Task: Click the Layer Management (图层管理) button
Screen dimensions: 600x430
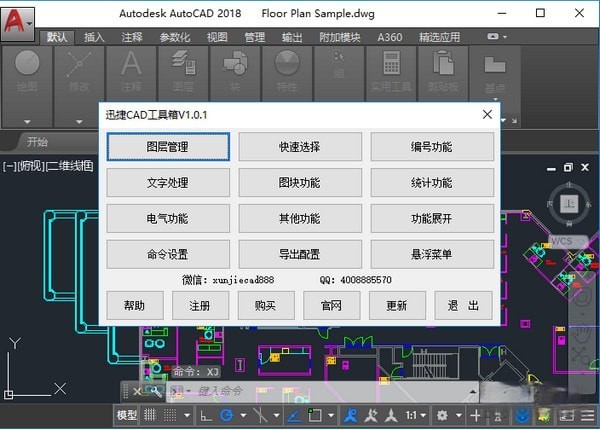Action: pos(168,146)
